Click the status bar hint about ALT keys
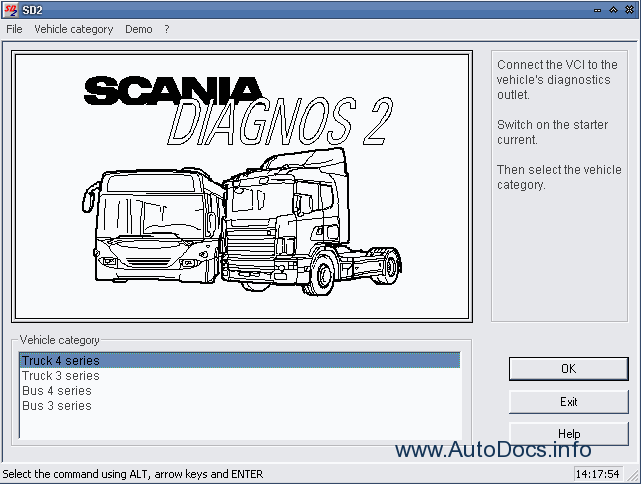The image size is (641, 484). (x=133, y=474)
